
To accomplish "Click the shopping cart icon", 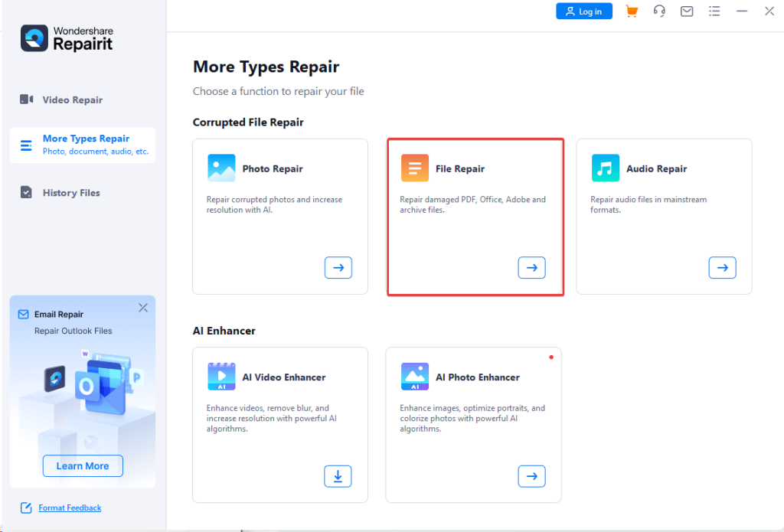I will 632,11.
